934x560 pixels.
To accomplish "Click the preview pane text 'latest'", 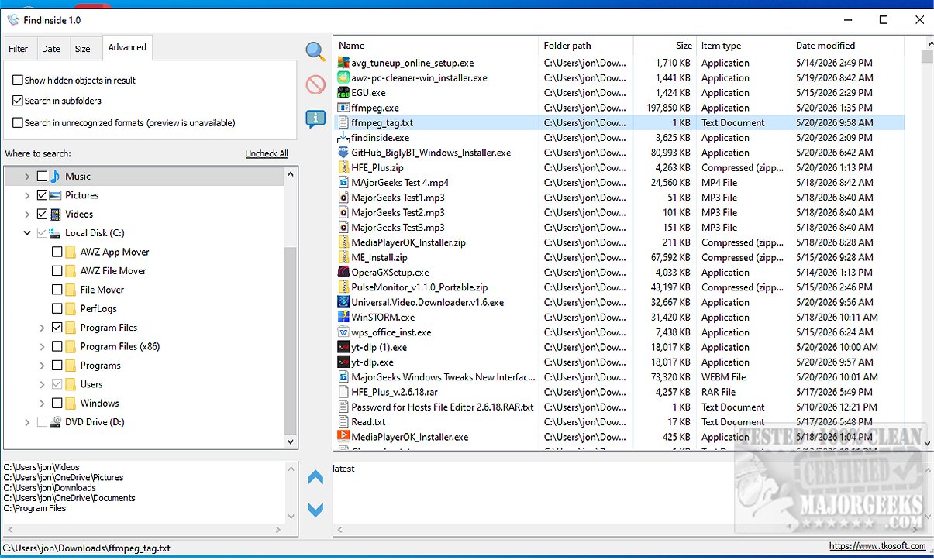I will [344, 469].
